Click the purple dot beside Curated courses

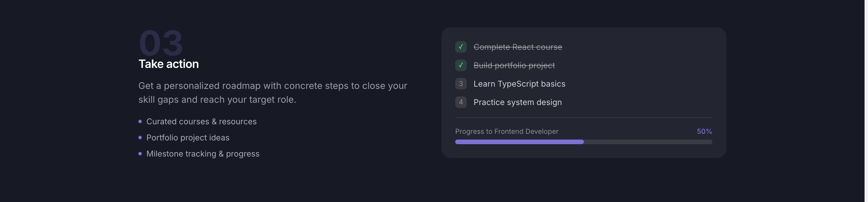[140, 121]
